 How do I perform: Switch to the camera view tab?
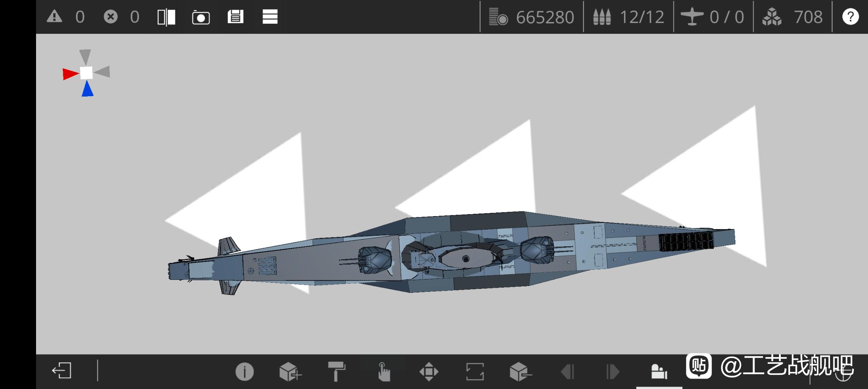659,371
